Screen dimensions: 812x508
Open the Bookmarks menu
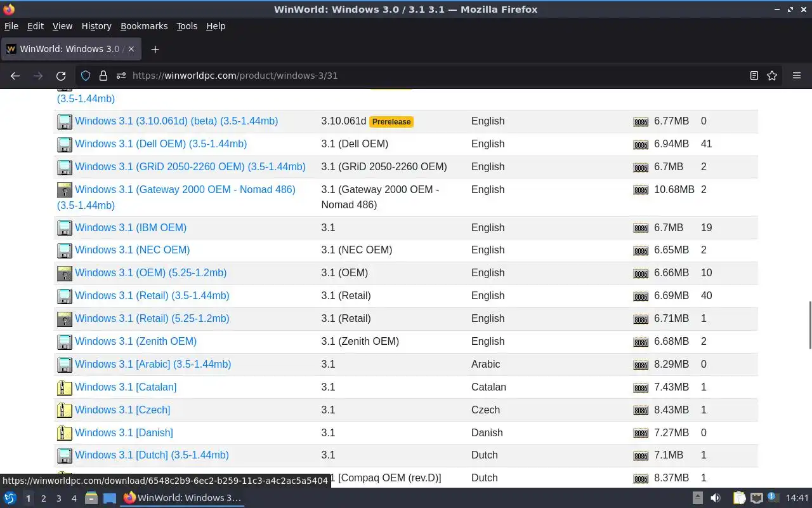point(144,26)
